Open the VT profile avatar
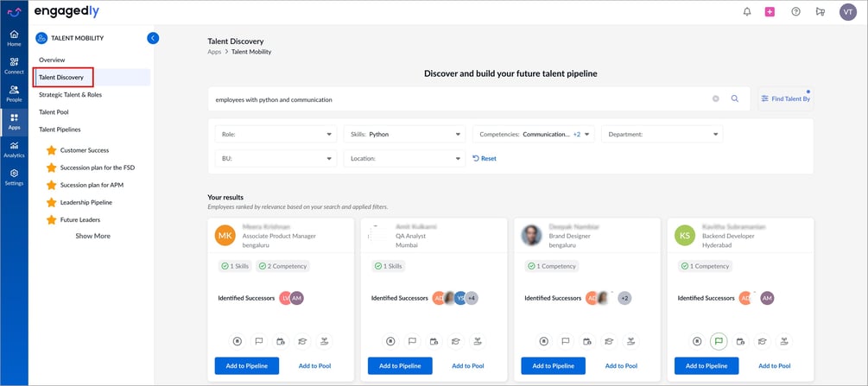The height and width of the screenshot is (386, 868). 847,11
